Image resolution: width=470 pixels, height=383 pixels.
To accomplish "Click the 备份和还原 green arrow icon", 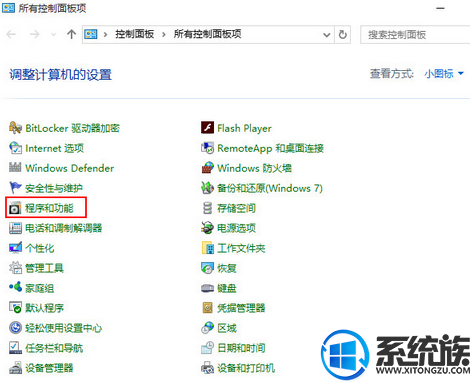I will click(207, 188).
